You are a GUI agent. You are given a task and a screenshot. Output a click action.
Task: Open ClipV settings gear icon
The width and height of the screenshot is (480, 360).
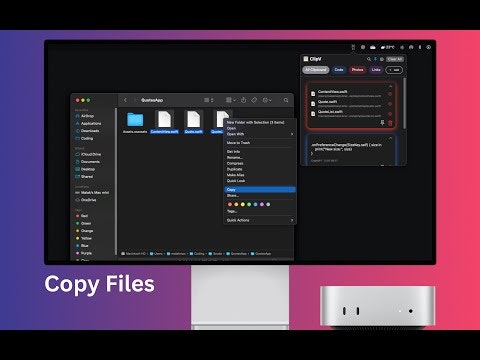(x=382, y=59)
